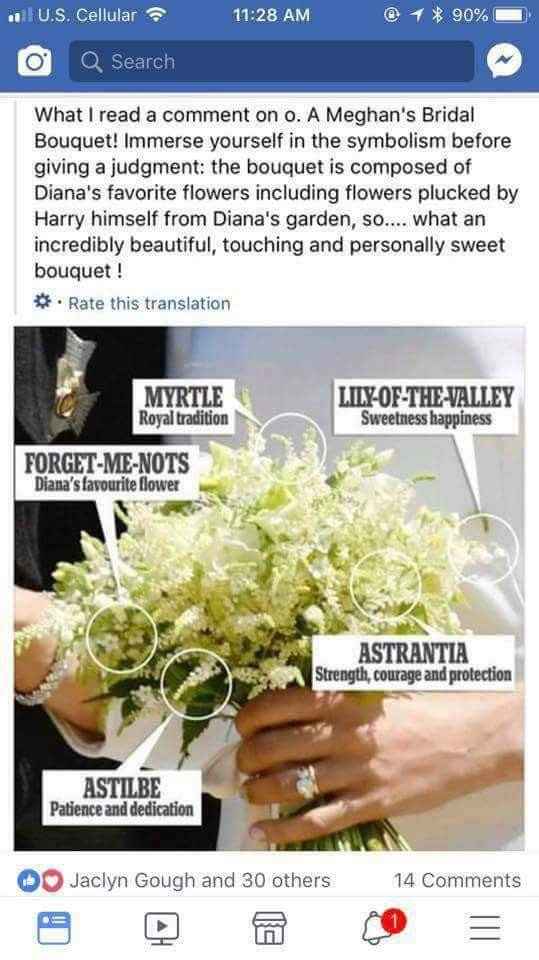Open the 14 Comments link
This screenshot has width=539, height=960.
458,880
